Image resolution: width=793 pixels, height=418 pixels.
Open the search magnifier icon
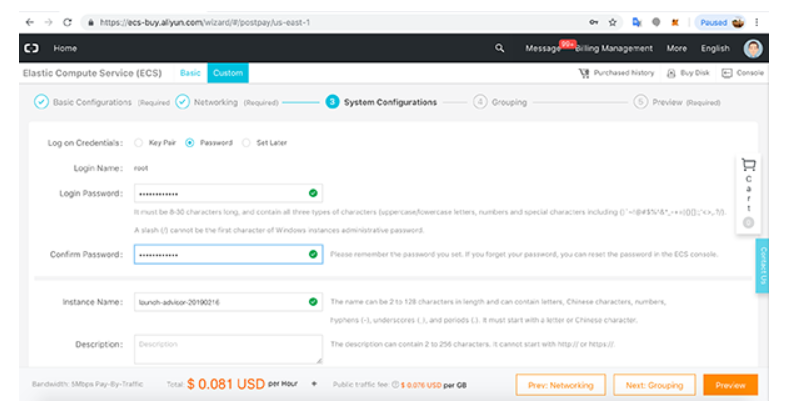500,48
